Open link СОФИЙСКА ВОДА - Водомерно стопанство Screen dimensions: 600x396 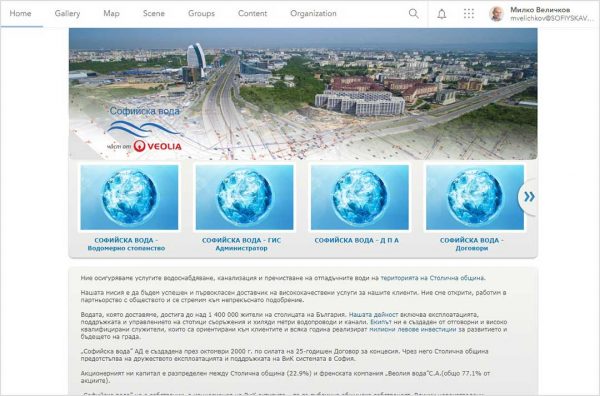point(126,244)
